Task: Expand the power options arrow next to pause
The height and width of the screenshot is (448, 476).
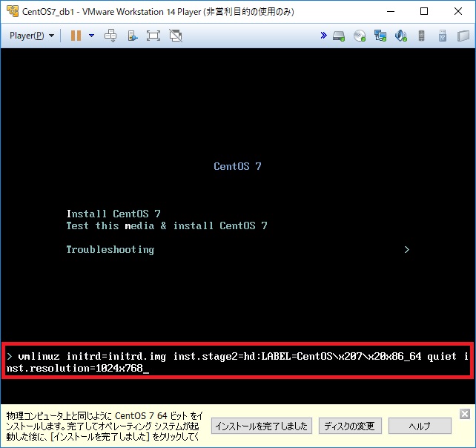Action: point(91,36)
